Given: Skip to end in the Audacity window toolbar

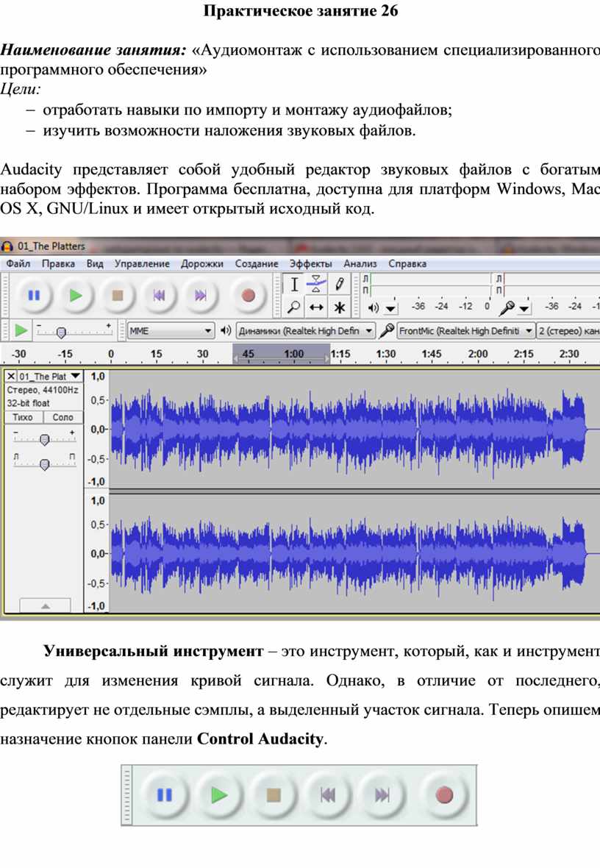Looking at the screenshot, I should point(201,296).
